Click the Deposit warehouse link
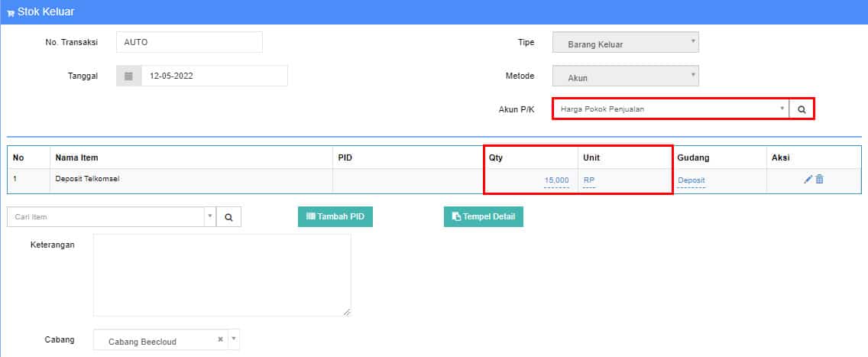Screen dimensions: 868x357 691,180
